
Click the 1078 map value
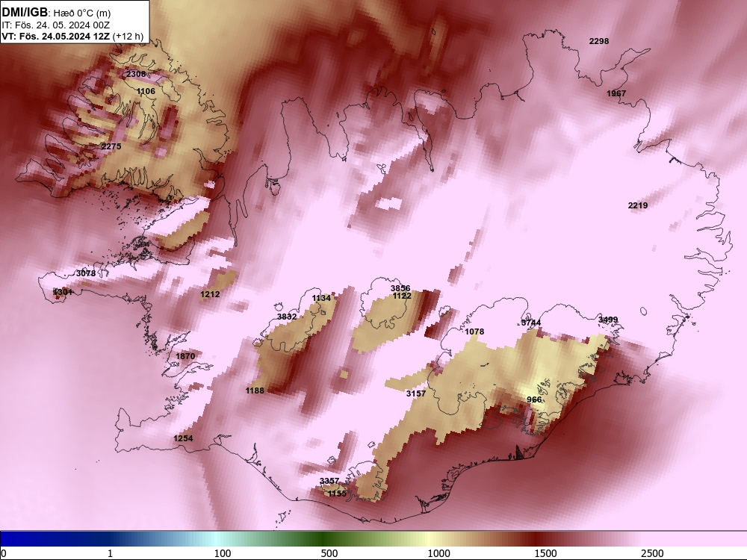click(x=474, y=332)
